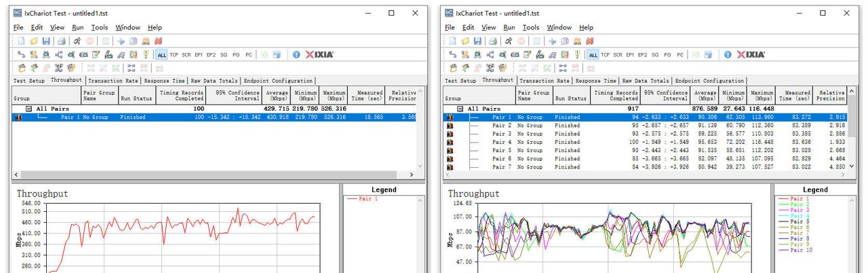Click the Copy icon in the left window toolbar
The image size is (868, 273).
coord(134,41)
